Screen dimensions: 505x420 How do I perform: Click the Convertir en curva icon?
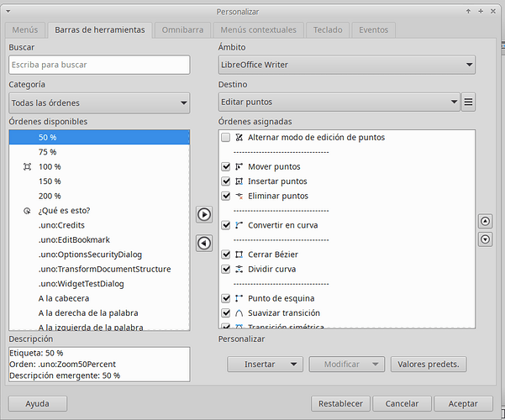click(x=239, y=225)
